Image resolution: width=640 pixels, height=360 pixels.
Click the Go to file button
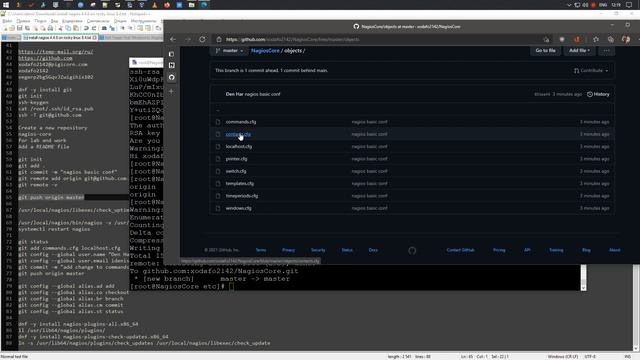point(545,51)
